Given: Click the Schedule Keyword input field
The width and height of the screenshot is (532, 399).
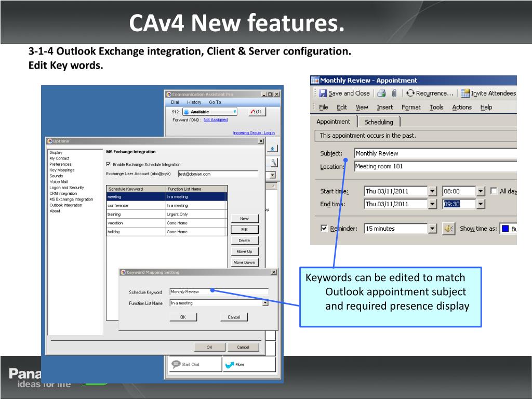Looking at the screenshot, I should coord(219,291).
